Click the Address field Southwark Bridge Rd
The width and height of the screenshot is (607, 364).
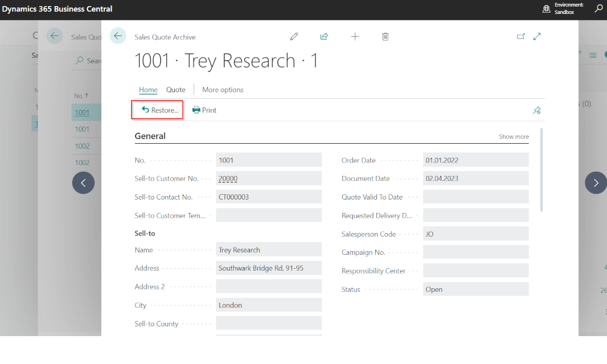coord(269,268)
